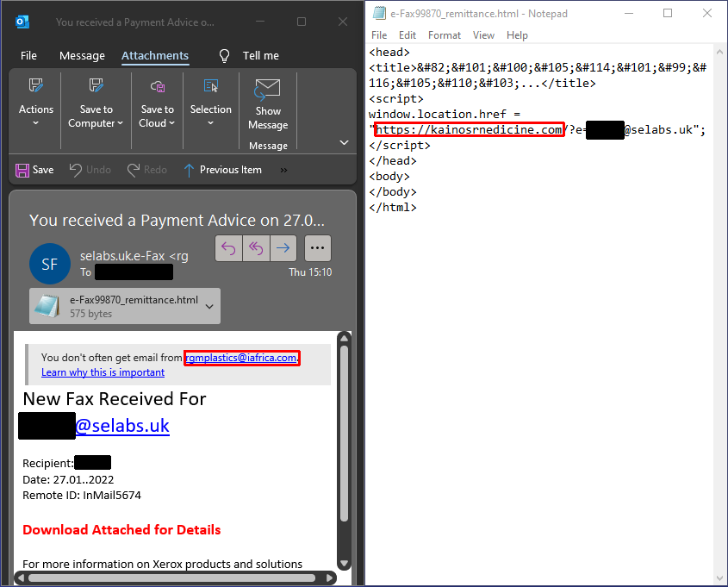
Task: Open Save to Computer dropdown
Action: [96, 103]
